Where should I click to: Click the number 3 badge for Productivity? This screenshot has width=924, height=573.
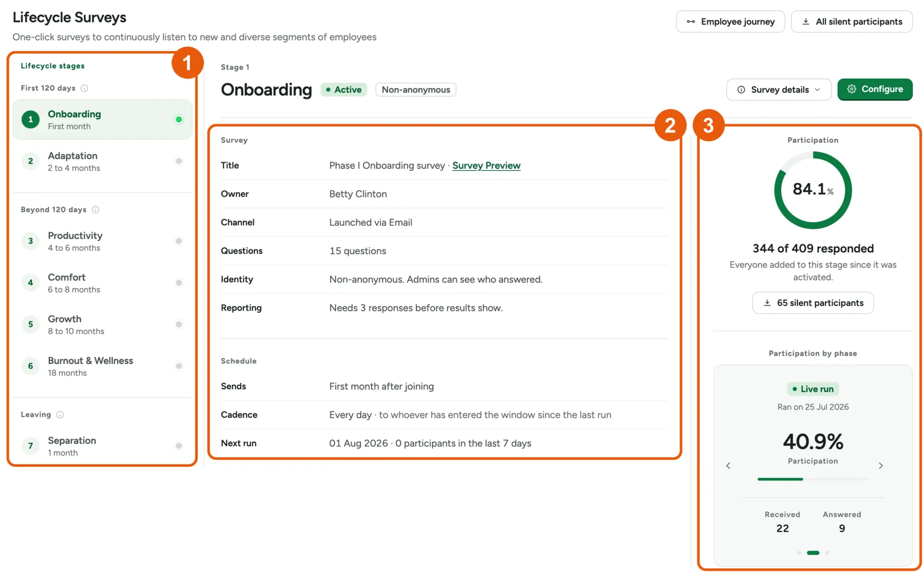coord(31,241)
